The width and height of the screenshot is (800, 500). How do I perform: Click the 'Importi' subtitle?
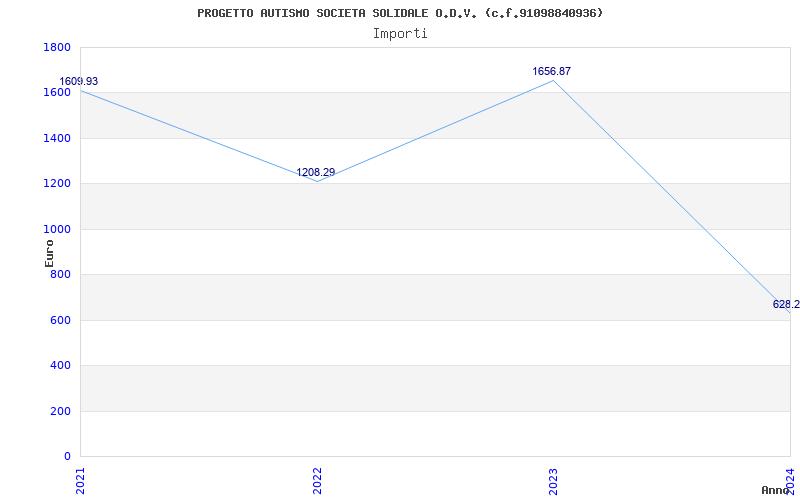tap(400, 34)
